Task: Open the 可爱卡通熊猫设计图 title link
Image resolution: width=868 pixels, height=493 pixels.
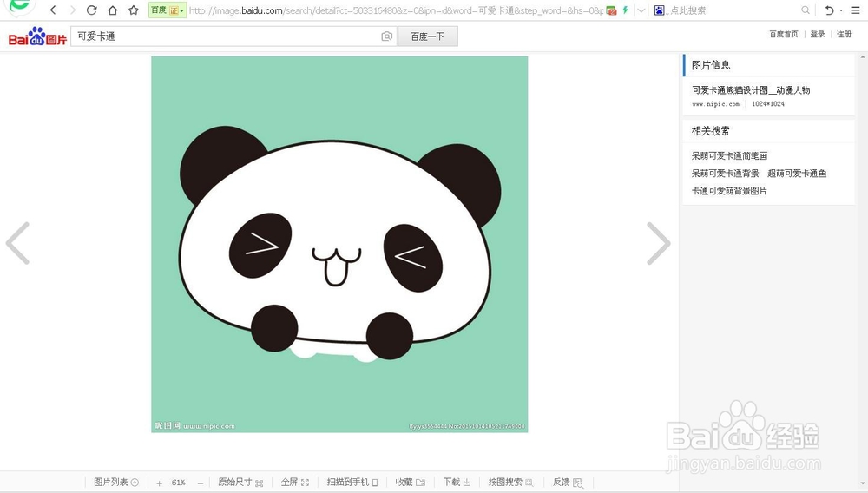Action: [x=751, y=90]
